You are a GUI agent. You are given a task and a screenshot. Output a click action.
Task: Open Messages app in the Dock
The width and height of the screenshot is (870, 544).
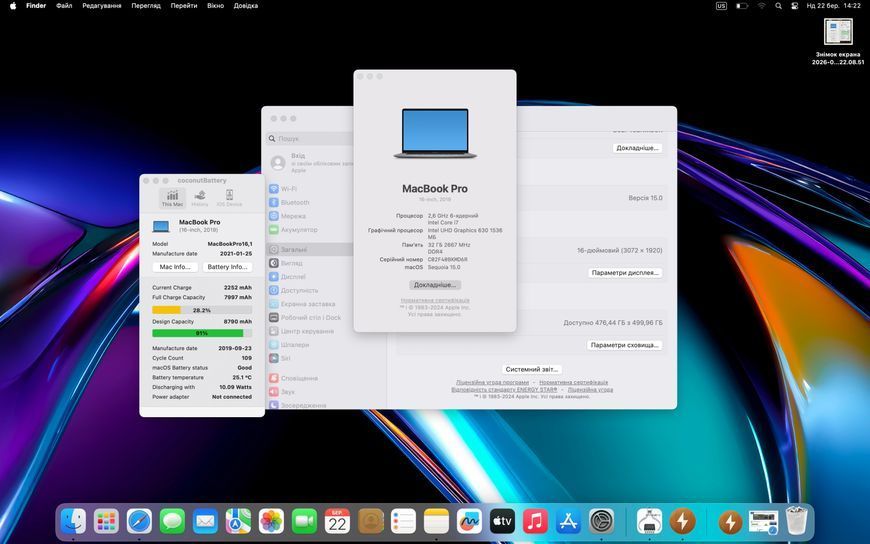[x=172, y=521]
